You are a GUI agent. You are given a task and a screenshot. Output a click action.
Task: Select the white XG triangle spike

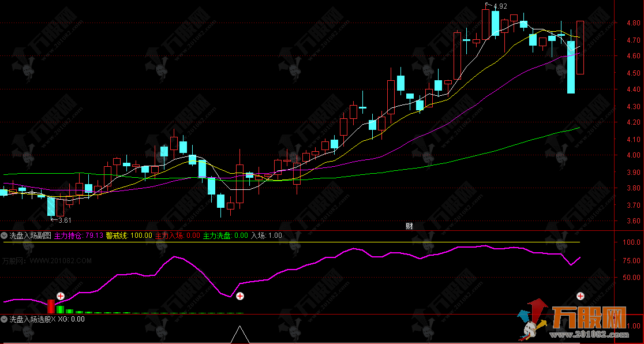point(240,335)
